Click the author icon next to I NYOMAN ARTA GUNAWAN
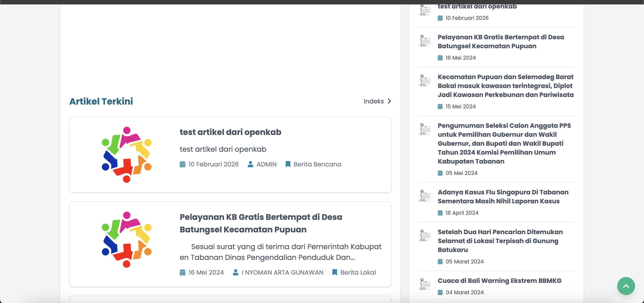This screenshot has width=644, height=303. [x=235, y=272]
